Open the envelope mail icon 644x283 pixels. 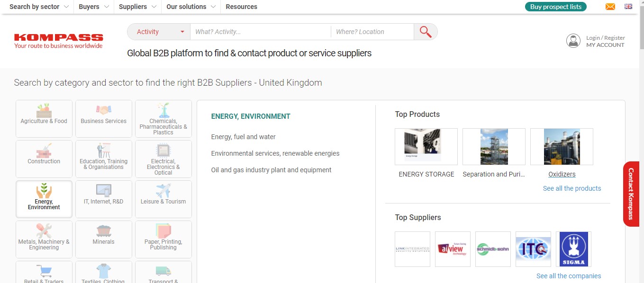point(610,7)
